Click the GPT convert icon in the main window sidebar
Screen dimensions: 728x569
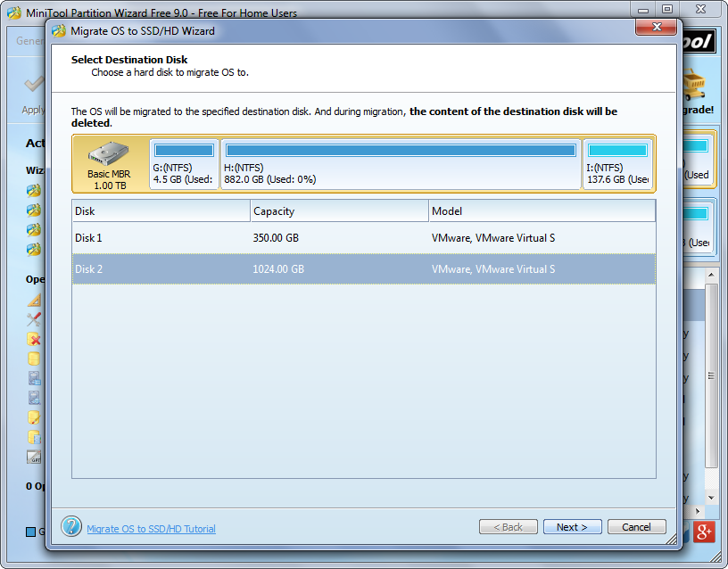[33, 458]
